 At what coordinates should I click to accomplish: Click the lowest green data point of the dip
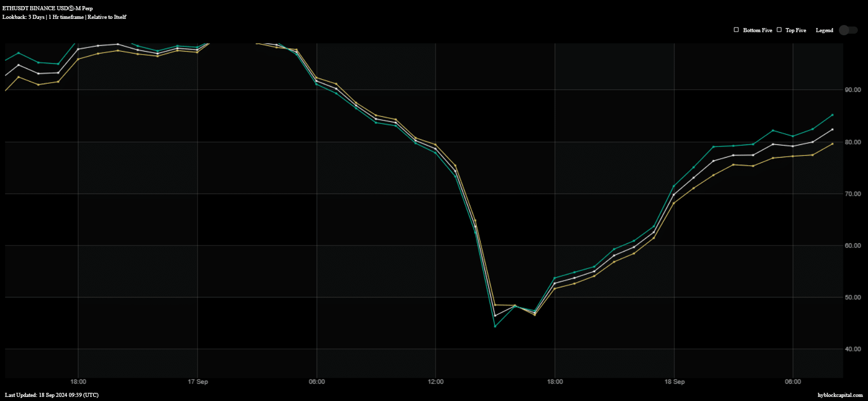point(495,326)
